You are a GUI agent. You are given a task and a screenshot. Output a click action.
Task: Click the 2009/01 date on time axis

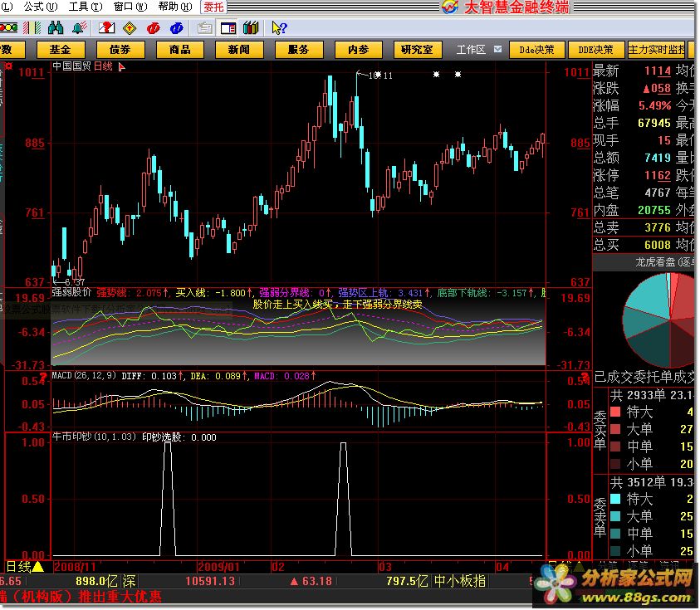pyautogui.click(x=218, y=567)
